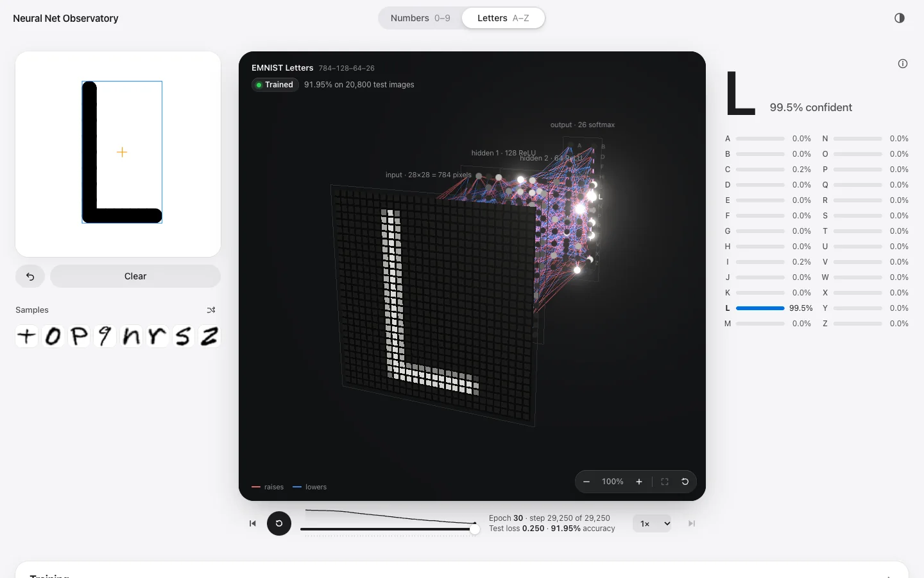
Task: Load the handwritten 0 sample
Action: (53, 336)
